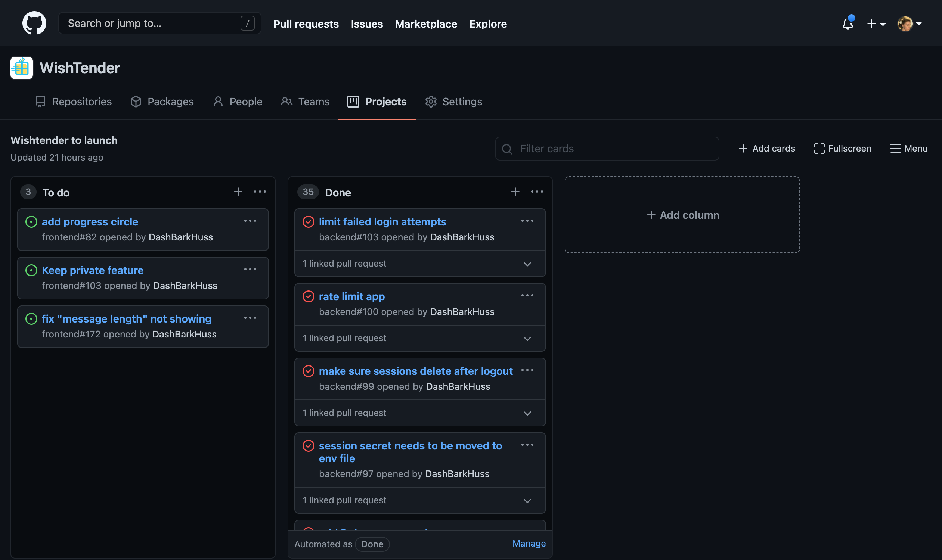Viewport: 942px width, 560px height.
Task: Add a note to To do column
Action: click(238, 192)
